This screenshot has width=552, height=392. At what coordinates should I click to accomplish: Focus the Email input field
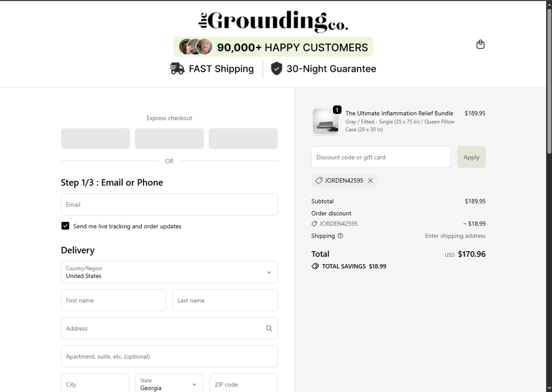169,204
